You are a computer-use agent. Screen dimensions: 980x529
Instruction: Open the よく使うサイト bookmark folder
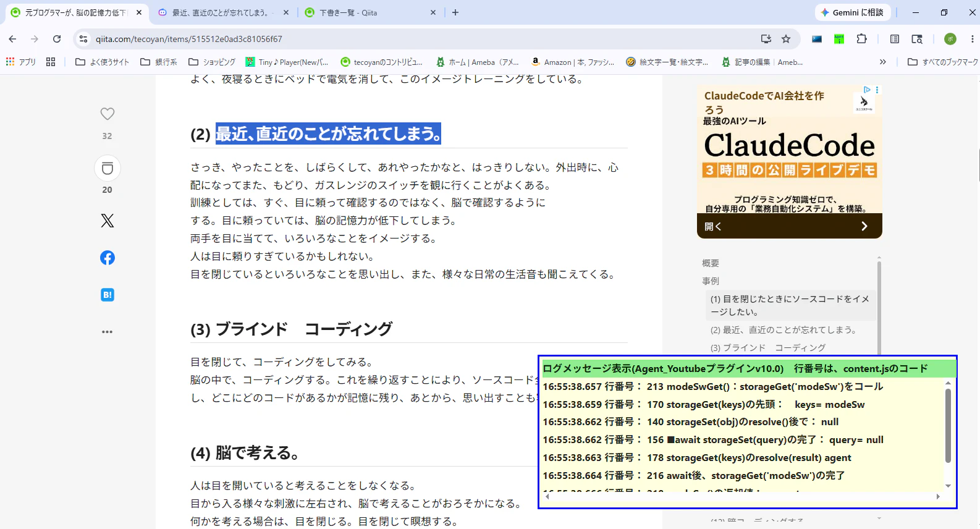click(102, 62)
